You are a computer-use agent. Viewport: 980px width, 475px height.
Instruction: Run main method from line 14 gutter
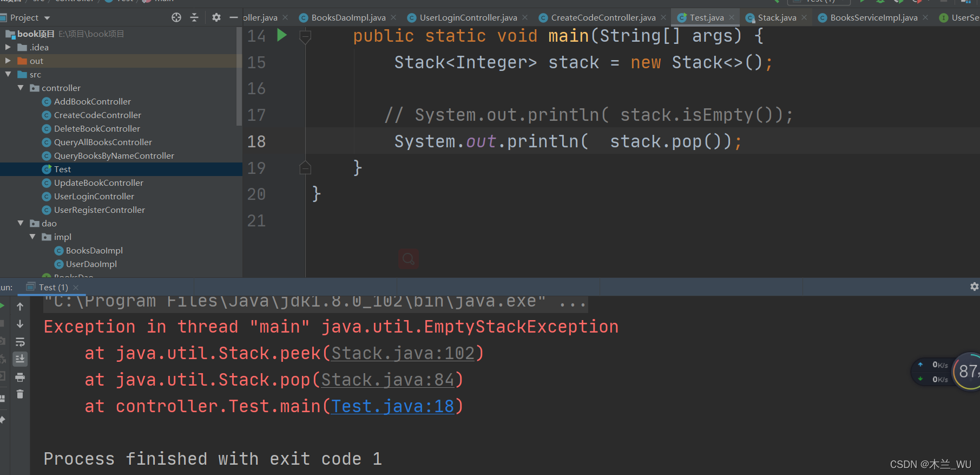pos(282,36)
